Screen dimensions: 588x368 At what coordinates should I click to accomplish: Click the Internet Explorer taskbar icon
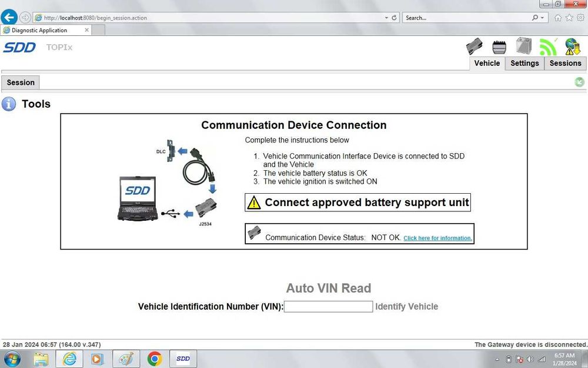click(x=69, y=359)
